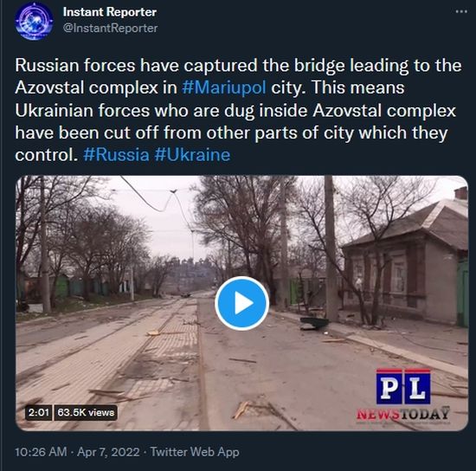The height and width of the screenshot is (471, 476).
Task: Open the #Russia hashtag
Action: tap(116, 155)
